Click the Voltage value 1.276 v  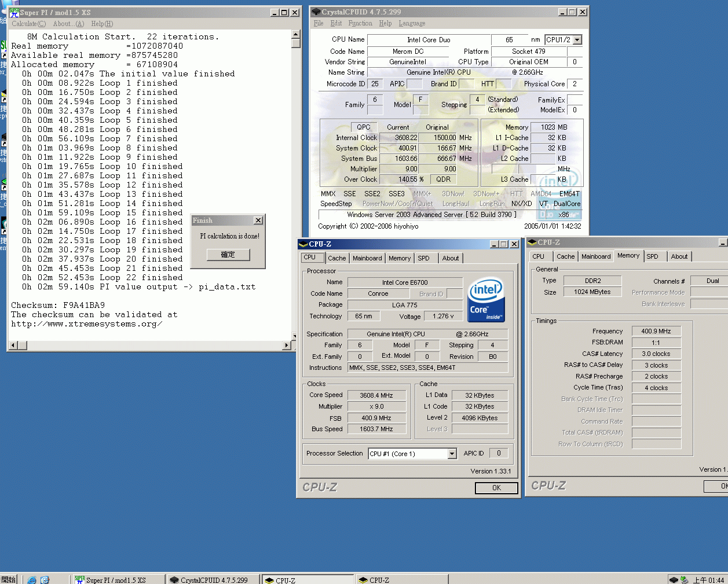click(x=444, y=317)
